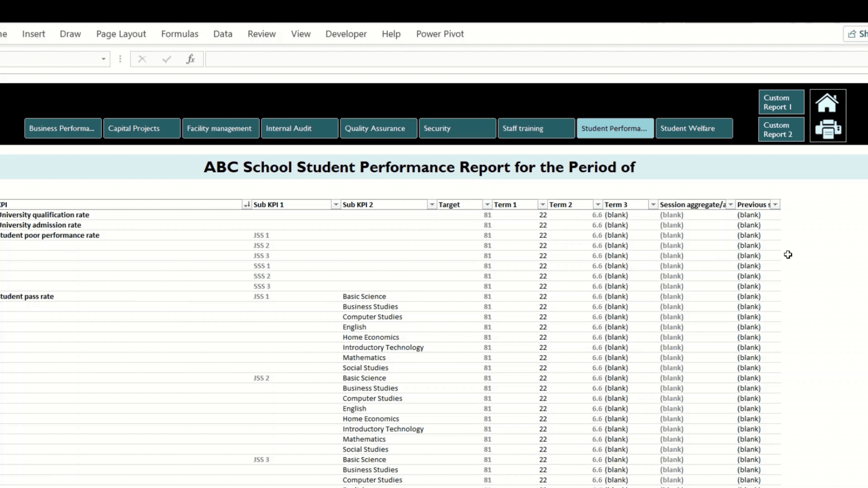Image resolution: width=868 pixels, height=488 pixels.
Task: Open the Developer ribbon tab
Action: (346, 34)
